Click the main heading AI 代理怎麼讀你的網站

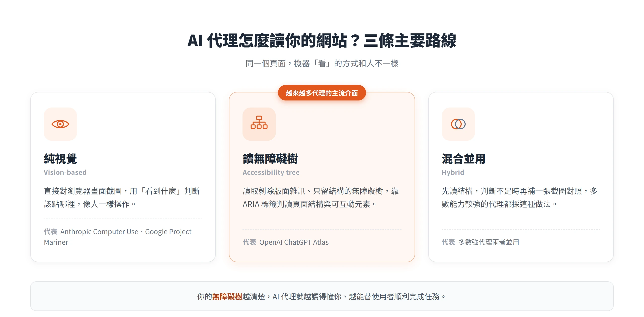[321, 40]
